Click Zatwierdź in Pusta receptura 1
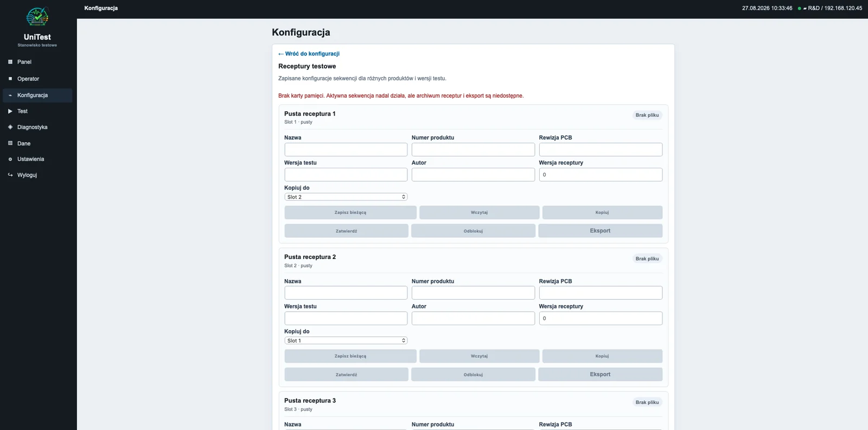Image resolution: width=868 pixels, height=430 pixels. pyautogui.click(x=346, y=231)
